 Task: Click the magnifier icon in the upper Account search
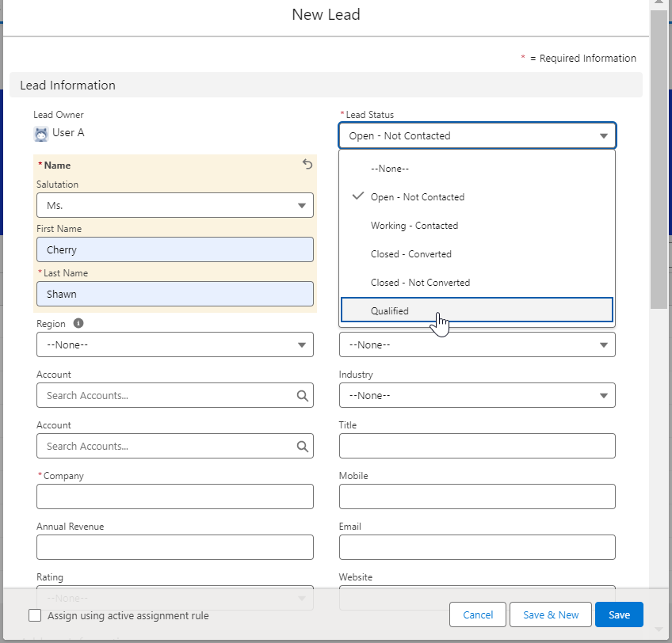[x=302, y=396]
